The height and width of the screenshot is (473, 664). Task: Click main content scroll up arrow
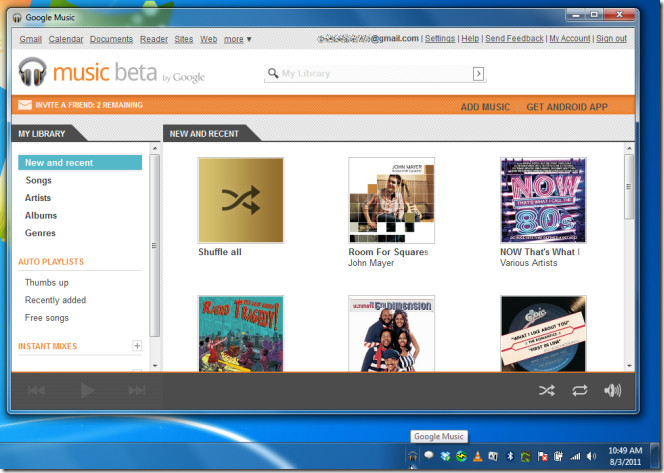(629, 148)
